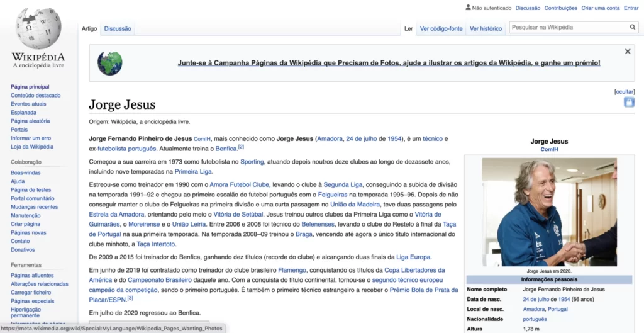Image resolution: width=644 pixels, height=333 pixels.
Task: Click reference [2] after Benfica
Action: [x=241, y=147]
